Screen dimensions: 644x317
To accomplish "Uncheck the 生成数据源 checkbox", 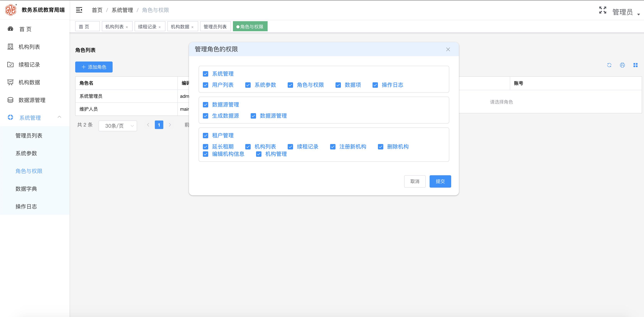I will coord(206,116).
